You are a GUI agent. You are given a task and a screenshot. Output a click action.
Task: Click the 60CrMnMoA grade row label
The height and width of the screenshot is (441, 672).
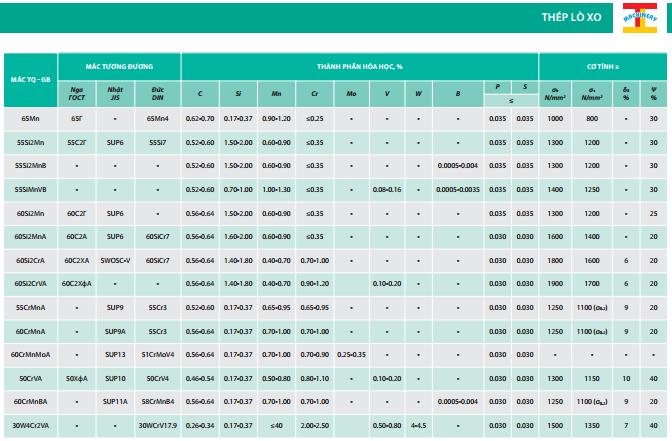[x=30, y=355]
